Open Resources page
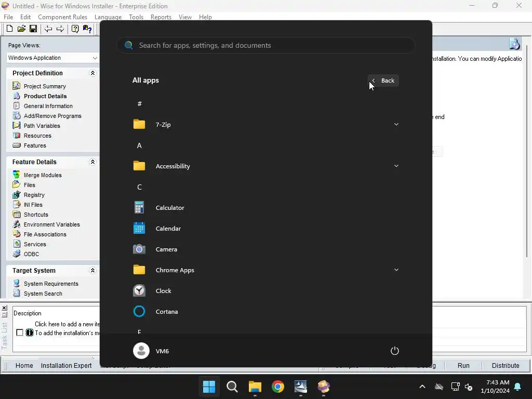 click(x=37, y=136)
